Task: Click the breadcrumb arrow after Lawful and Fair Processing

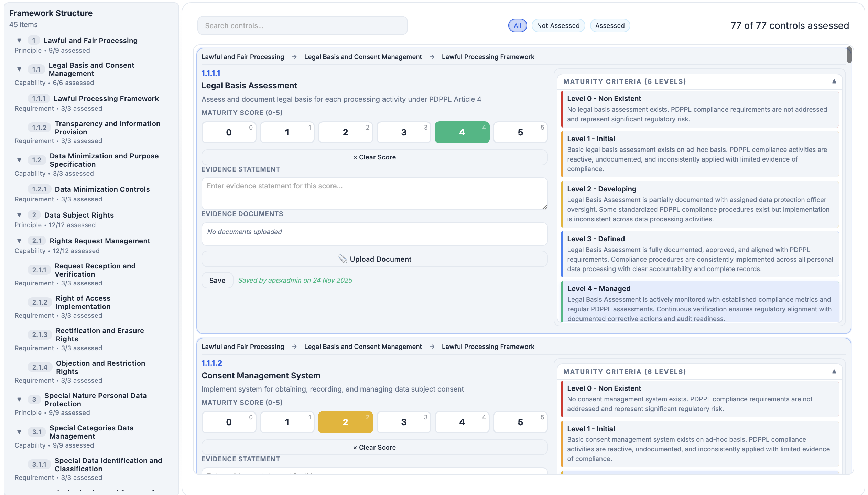Action: click(x=294, y=57)
